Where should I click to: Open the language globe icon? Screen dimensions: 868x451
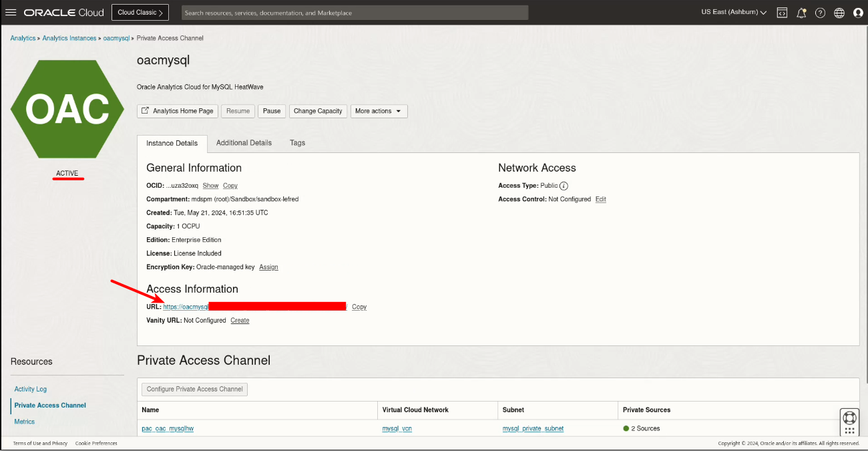[x=839, y=13]
